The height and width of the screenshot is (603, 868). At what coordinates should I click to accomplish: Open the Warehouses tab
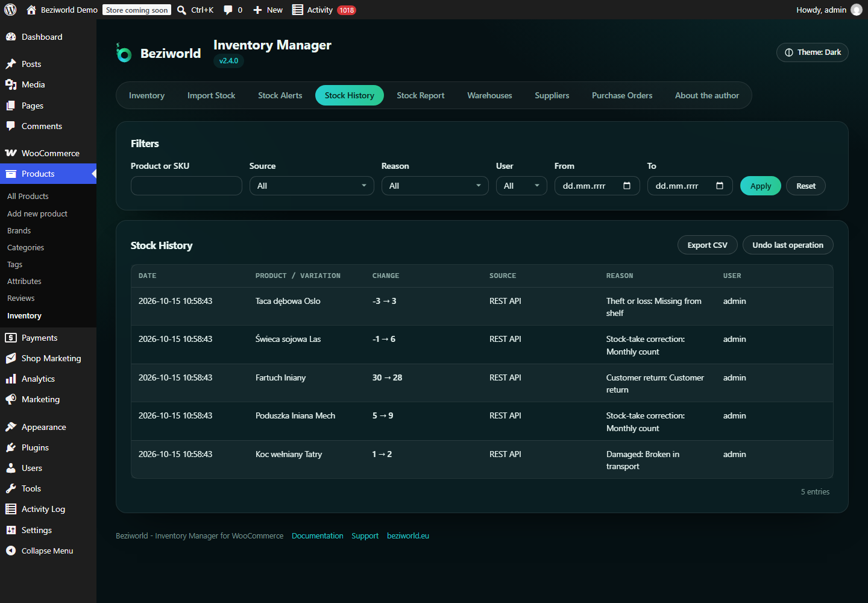point(489,95)
